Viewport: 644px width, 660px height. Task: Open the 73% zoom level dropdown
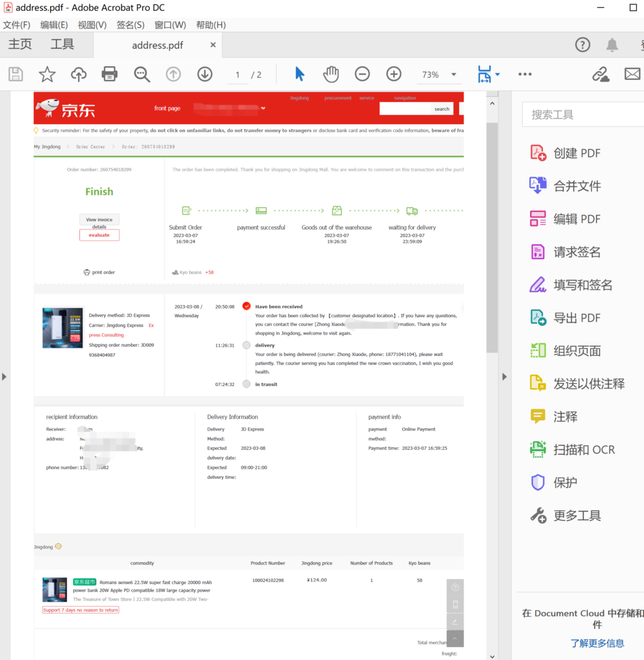pos(454,75)
